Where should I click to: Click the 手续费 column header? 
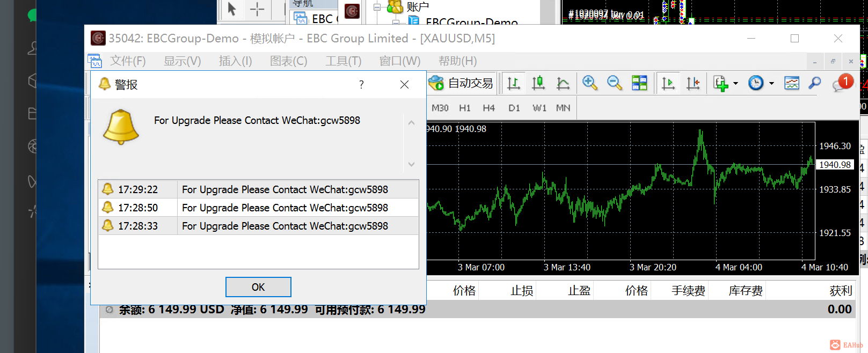(x=688, y=291)
